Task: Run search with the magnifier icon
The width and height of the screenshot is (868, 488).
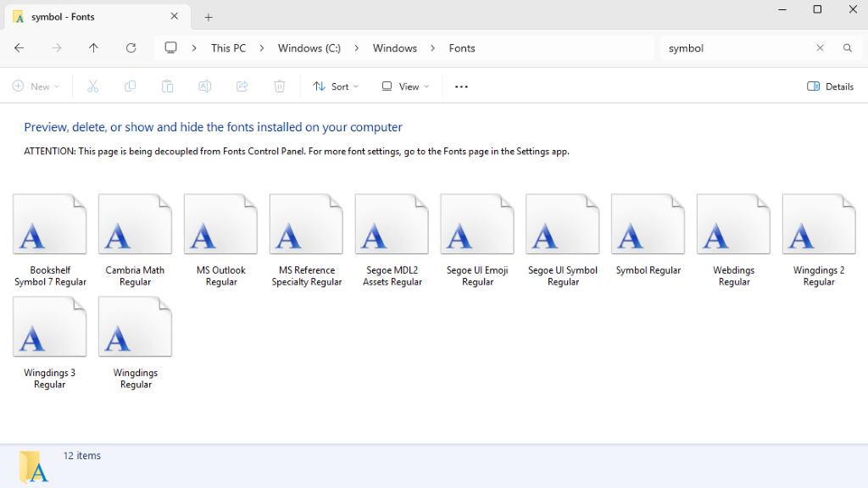Action: [848, 48]
